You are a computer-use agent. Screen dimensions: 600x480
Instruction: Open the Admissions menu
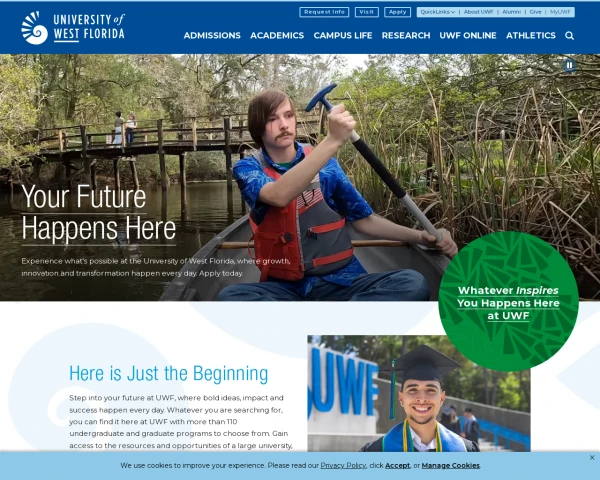click(212, 35)
